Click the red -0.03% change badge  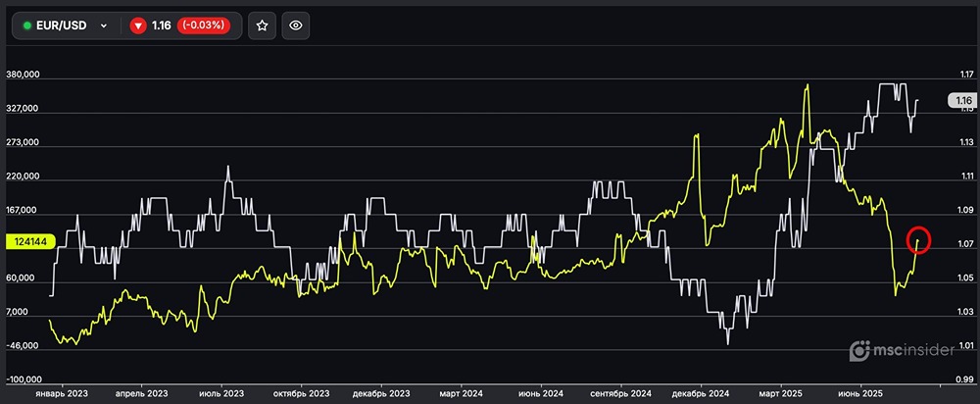click(204, 26)
